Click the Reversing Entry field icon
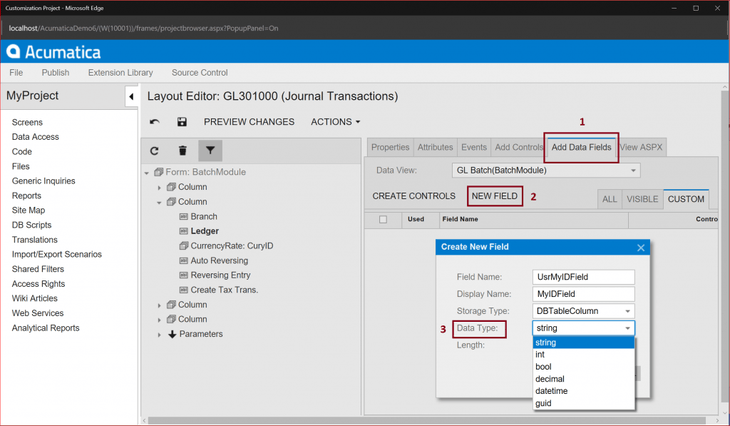 click(x=183, y=275)
